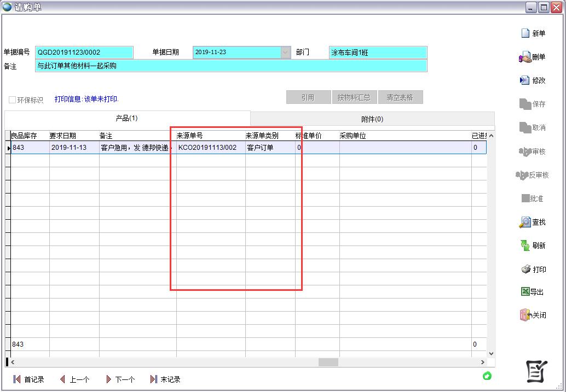Open the notepad icon at bottom right
Viewport: 566px width, 392px height.
[x=536, y=372]
